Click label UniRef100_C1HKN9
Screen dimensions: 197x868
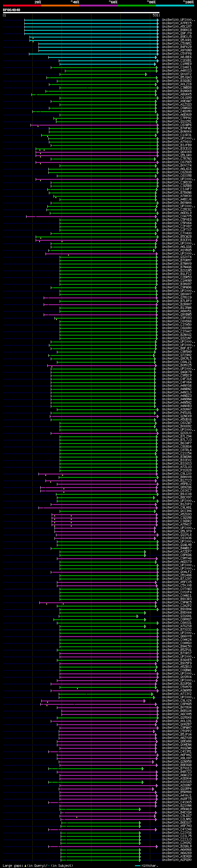pyautogui.click(x=177, y=281)
